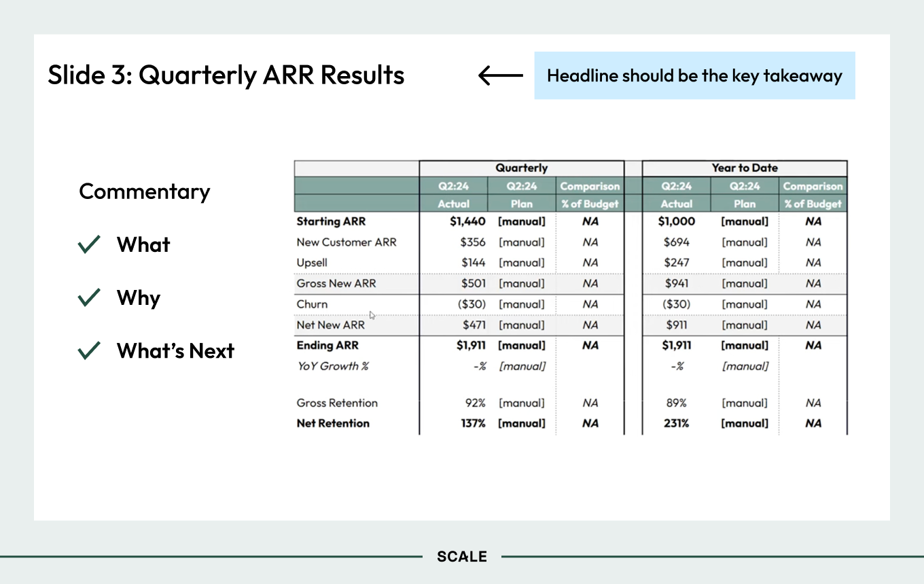This screenshot has height=584, width=924.
Task: Click the $694 year-to-date New Customer ARR
Action: pos(676,242)
